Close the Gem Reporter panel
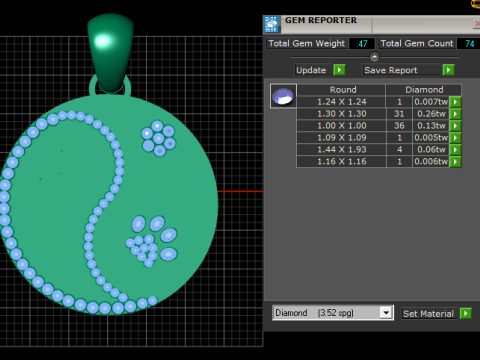480x360 pixels. 477,24
